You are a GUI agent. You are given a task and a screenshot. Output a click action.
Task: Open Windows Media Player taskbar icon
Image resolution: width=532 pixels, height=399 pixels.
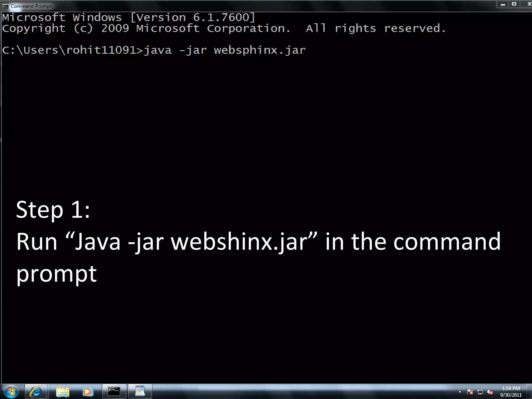[x=88, y=391]
